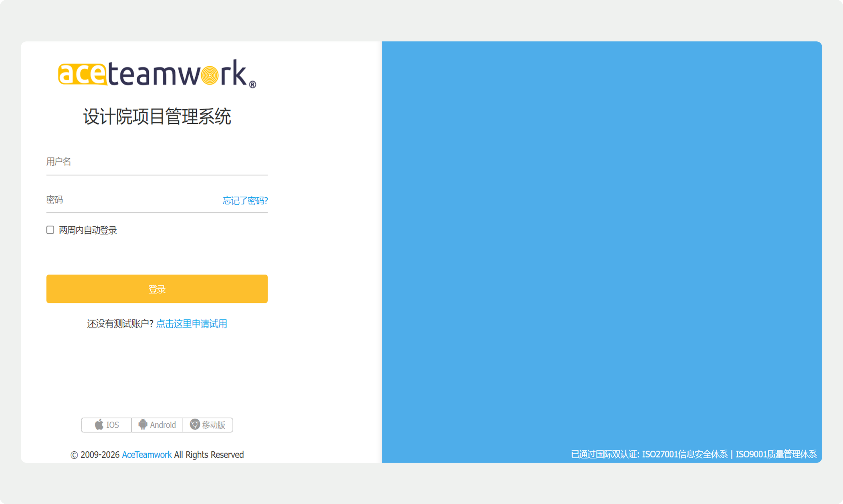Open the Android app download button
The height and width of the screenshot is (504, 843).
(157, 425)
